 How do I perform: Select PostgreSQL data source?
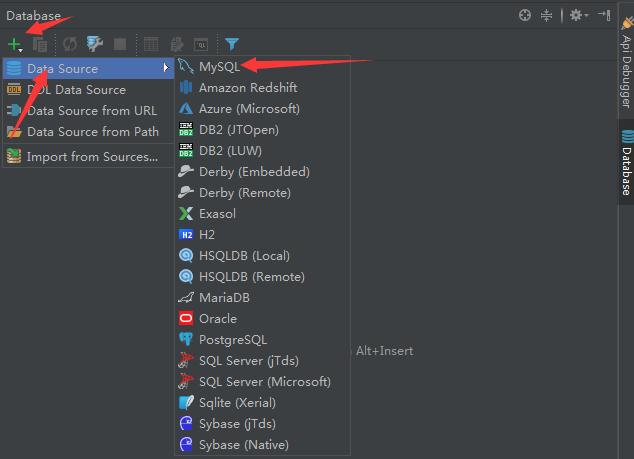coord(262,340)
